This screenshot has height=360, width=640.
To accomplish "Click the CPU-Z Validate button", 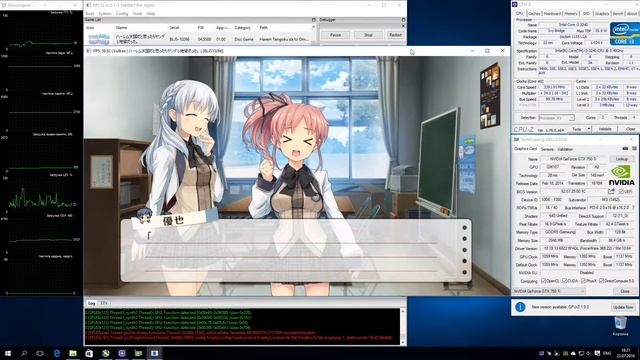I will [605, 129].
